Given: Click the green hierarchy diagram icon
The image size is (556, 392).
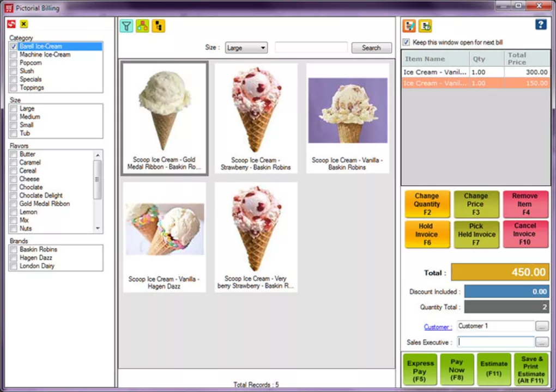Looking at the screenshot, I should 142,26.
